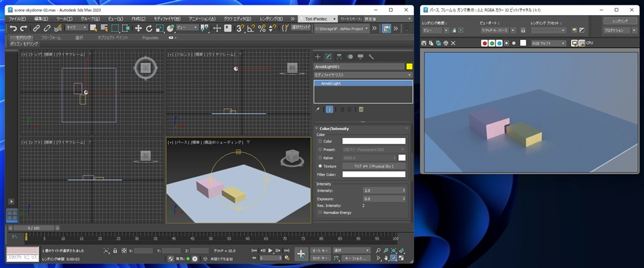Click the レンダリング button in render window
The height and width of the screenshot is (268, 644).
620,21
